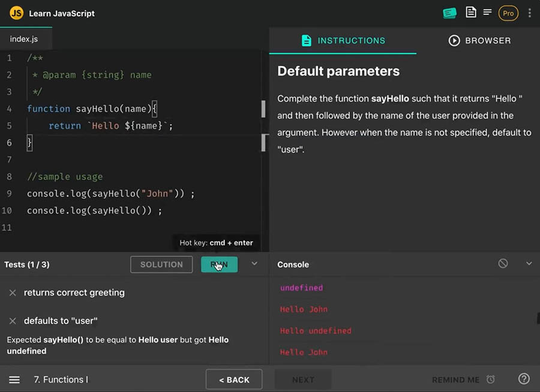Go to previous lesson with Back
This screenshot has height=392, width=540.
coord(234,379)
